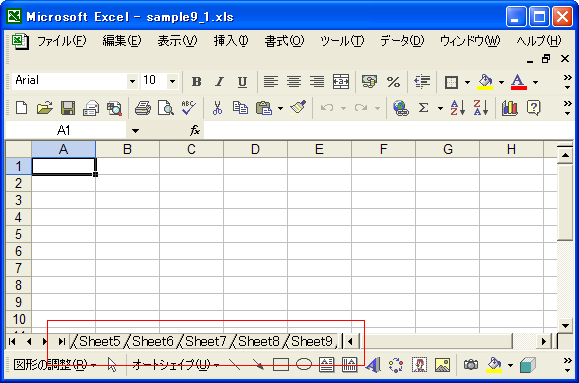This screenshot has height=383, width=579.
Task: Click the insert function fx button
Action: coord(195,130)
